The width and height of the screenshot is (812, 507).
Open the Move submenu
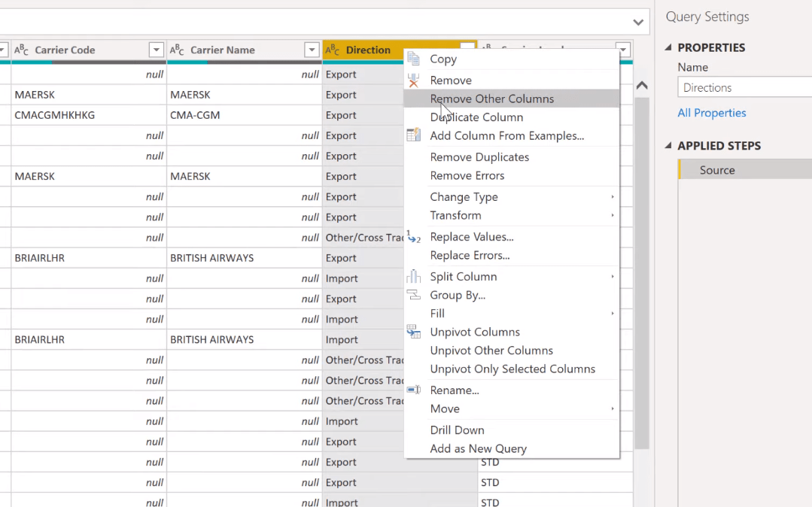[512, 408]
